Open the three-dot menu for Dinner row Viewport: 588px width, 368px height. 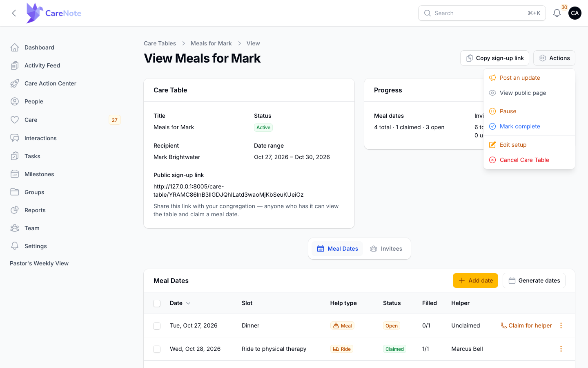coord(561,325)
